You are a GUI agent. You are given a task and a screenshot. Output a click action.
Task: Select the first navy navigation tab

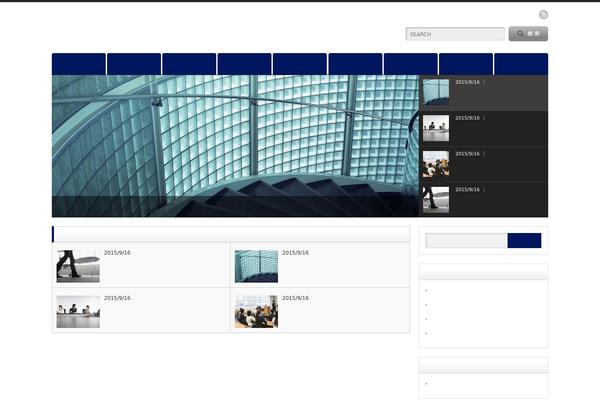click(x=79, y=64)
